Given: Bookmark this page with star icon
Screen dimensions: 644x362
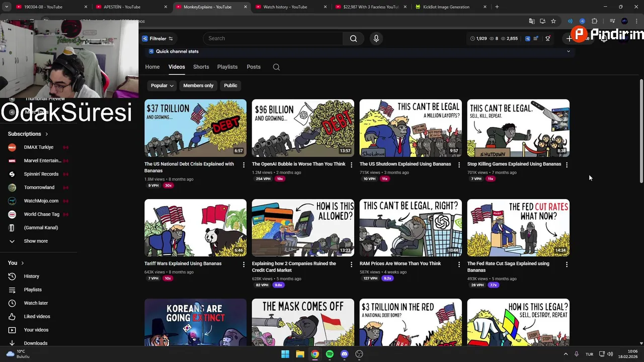Looking at the screenshot, I should point(553,21).
